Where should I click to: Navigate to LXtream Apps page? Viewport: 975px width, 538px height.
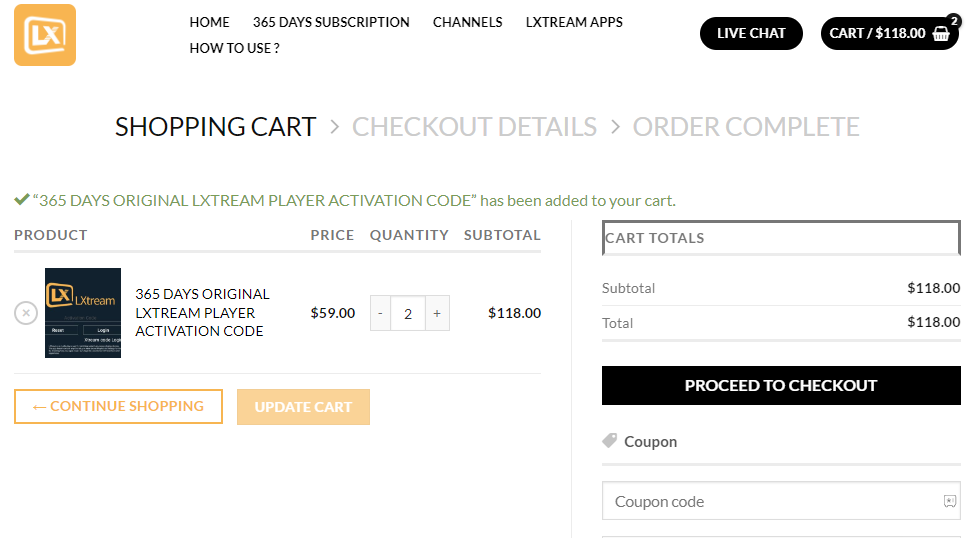click(x=574, y=22)
